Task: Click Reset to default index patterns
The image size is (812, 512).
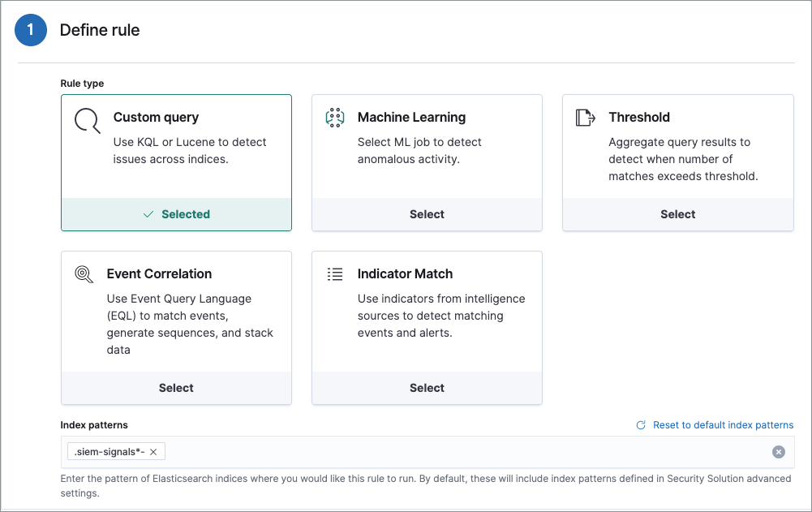Action: click(723, 424)
